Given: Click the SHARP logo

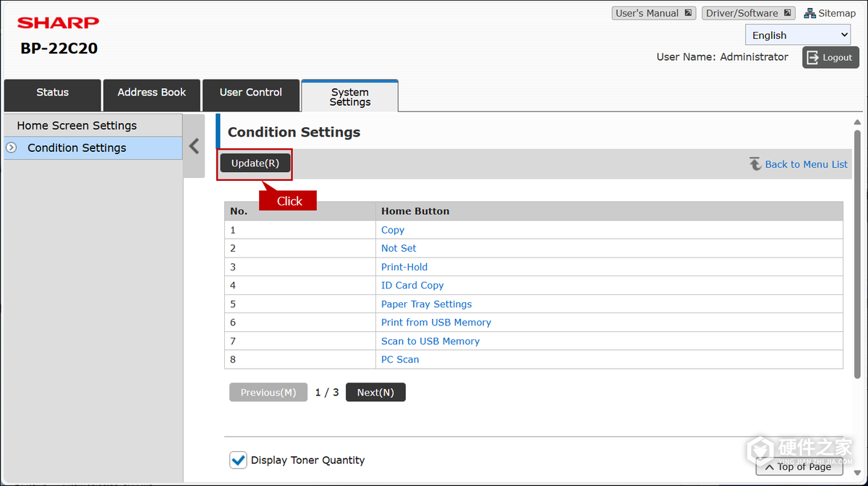Looking at the screenshot, I should tap(59, 23).
